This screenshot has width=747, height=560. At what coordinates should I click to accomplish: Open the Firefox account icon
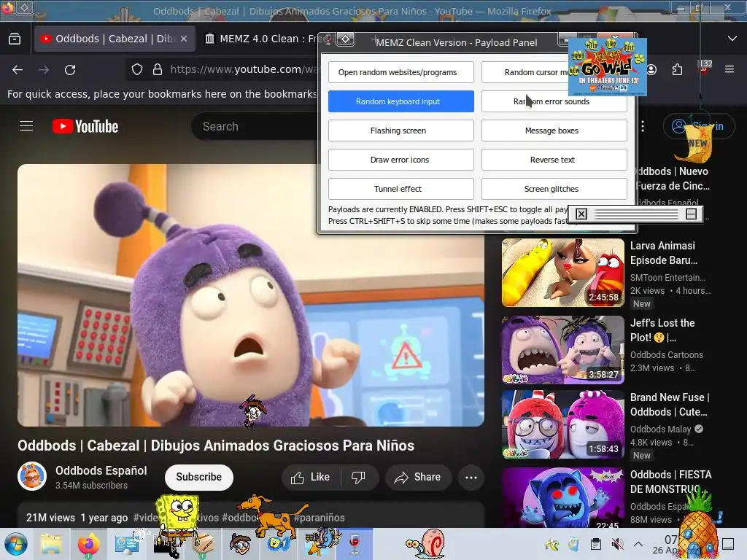click(x=651, y=69)
